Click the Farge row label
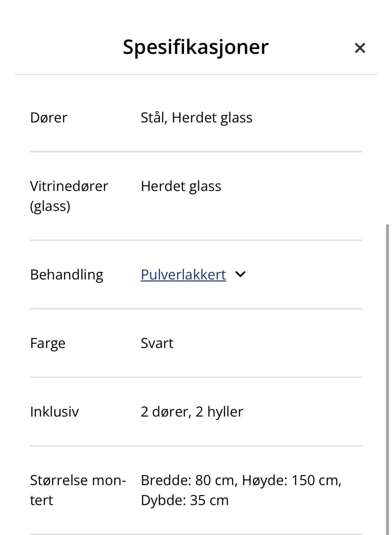The width and height of the screenshot is (392, 535). tap(47, 343)
